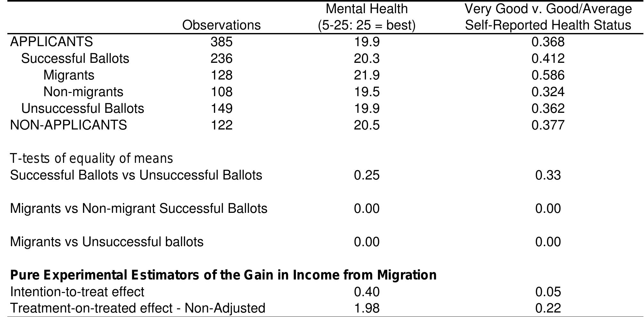Click the mental health value 20.5

click(366, 125)
